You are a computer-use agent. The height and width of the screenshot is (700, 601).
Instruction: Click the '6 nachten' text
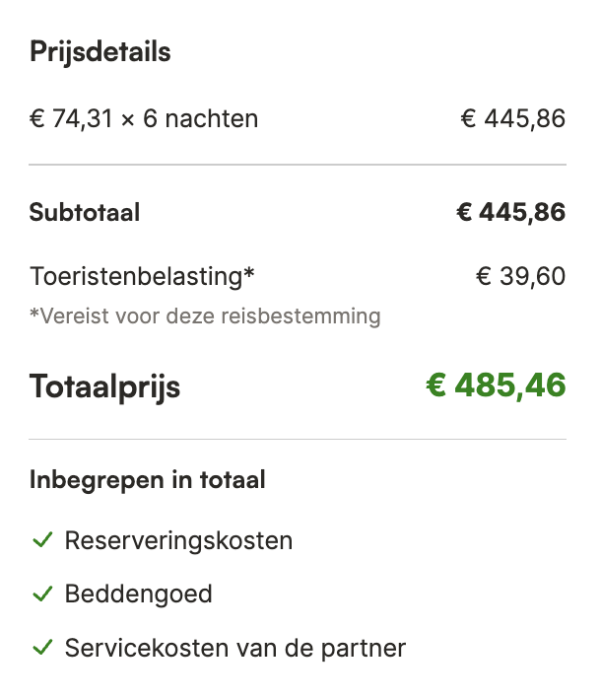click(200, 119)
